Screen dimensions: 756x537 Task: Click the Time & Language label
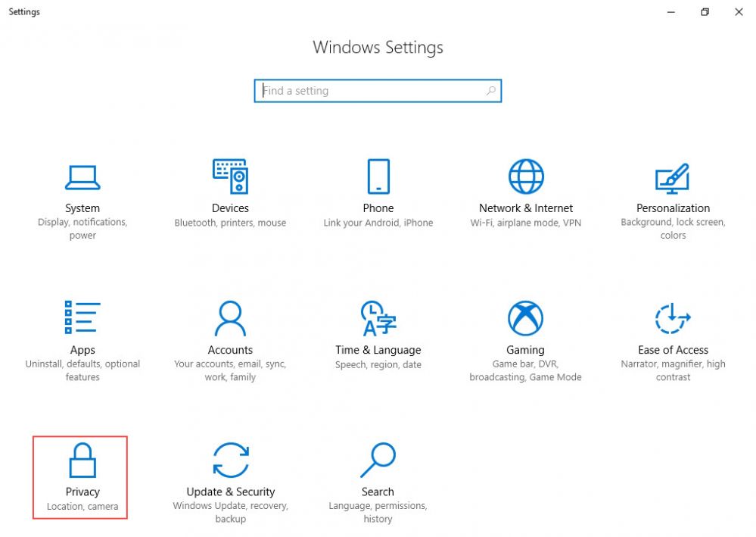378,350
